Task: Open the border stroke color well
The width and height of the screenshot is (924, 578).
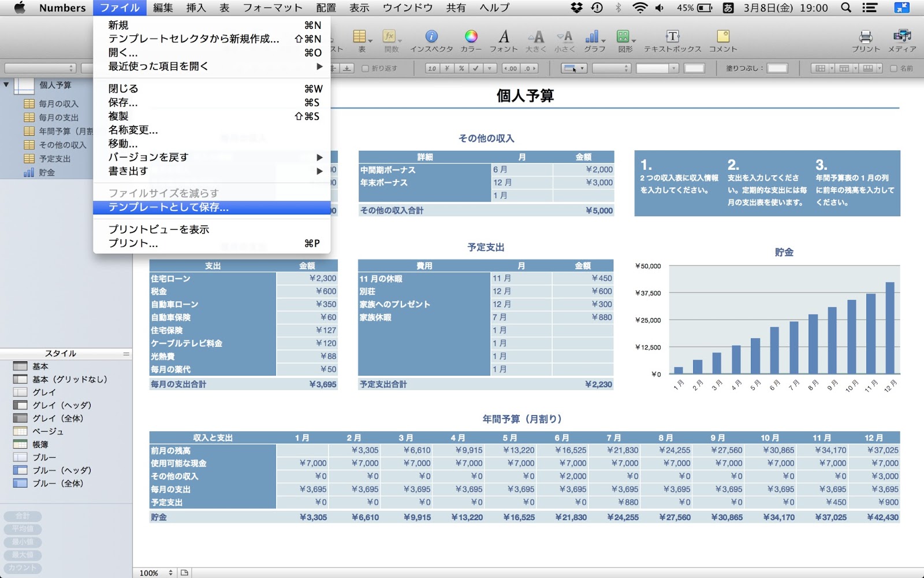Action: [694, 68]
